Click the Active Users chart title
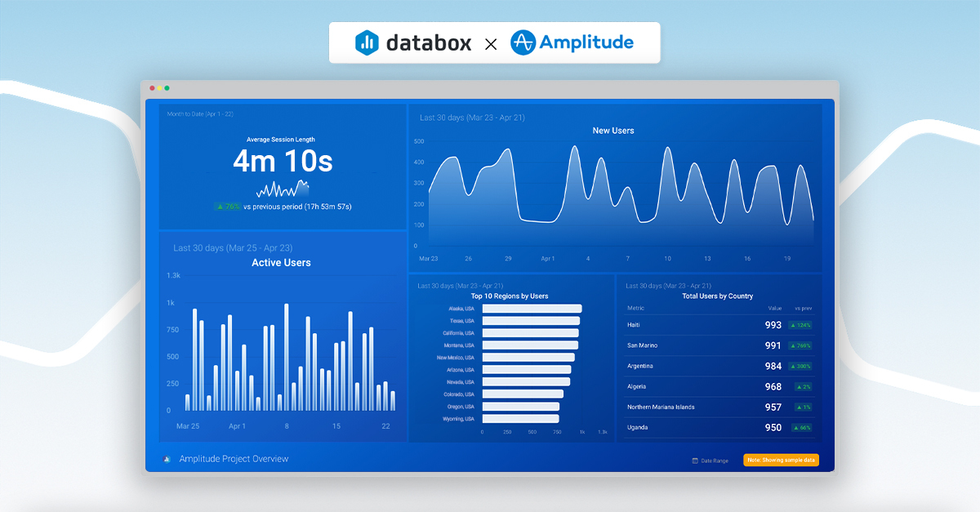Image resolution: width=980 pixels, height=512 pixels. click(283, 262)
